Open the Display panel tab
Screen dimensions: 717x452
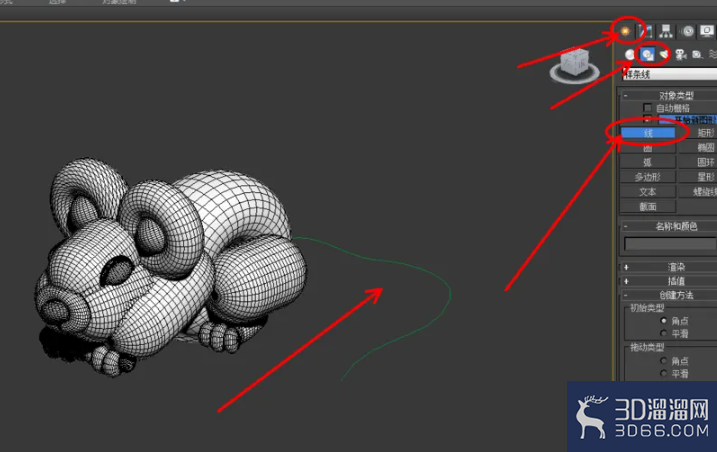(x=707, y=32)
